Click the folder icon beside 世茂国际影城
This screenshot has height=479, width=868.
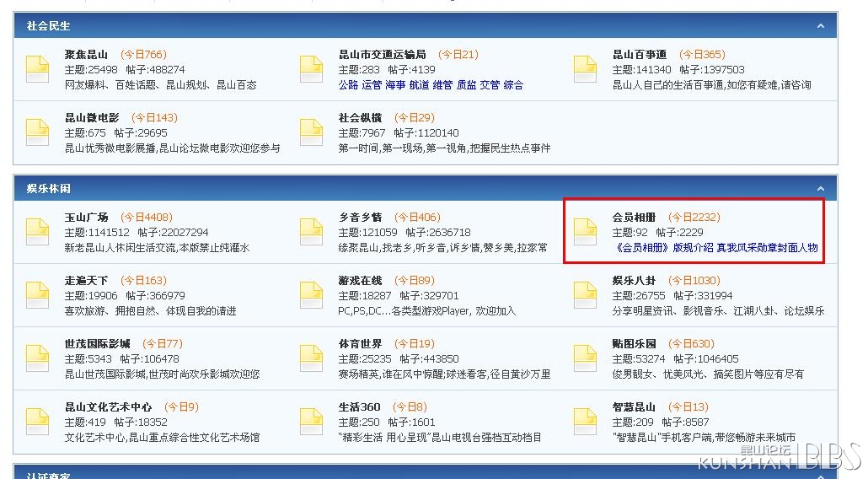(38, 358)
